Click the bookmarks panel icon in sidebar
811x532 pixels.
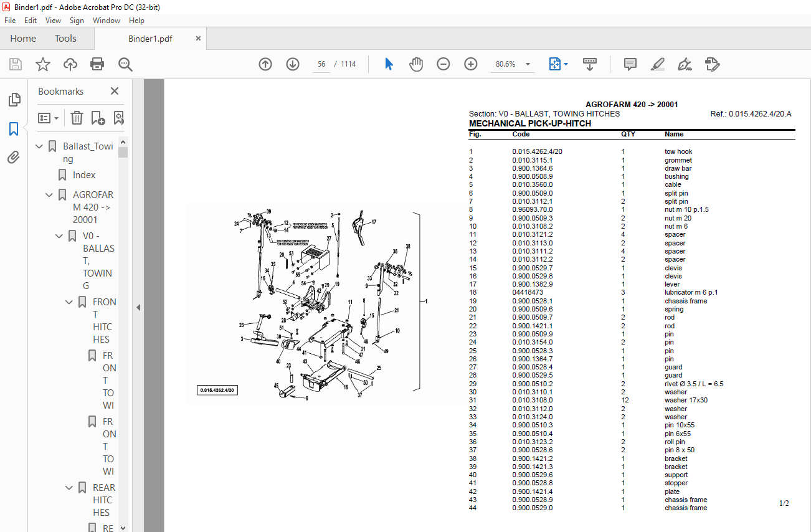(x=14, y=129)
